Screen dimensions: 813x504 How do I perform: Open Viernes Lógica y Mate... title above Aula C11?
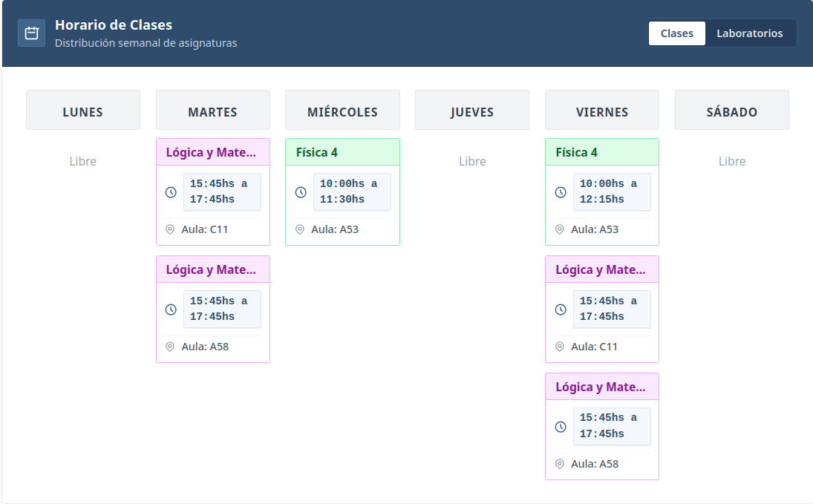[601, 269]
